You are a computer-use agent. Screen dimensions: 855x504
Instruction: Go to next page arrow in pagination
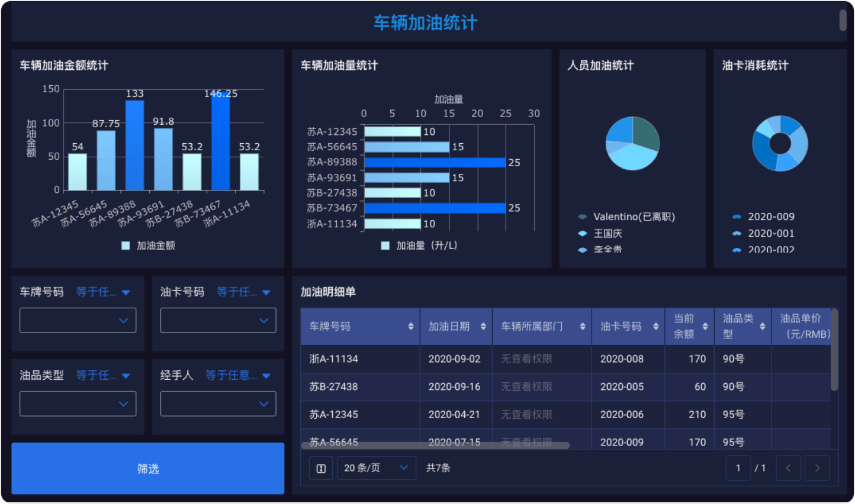pyautogui.click(x=817, y=468)
